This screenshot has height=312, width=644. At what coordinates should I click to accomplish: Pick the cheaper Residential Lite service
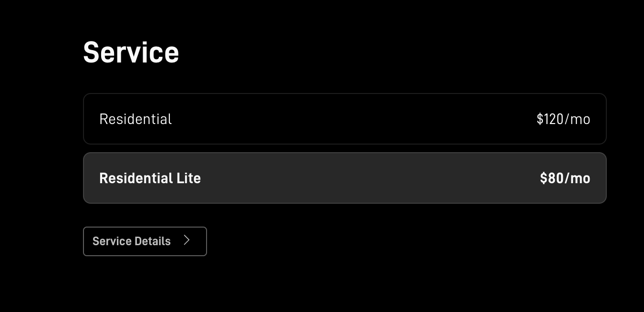[x=344, y=178]
